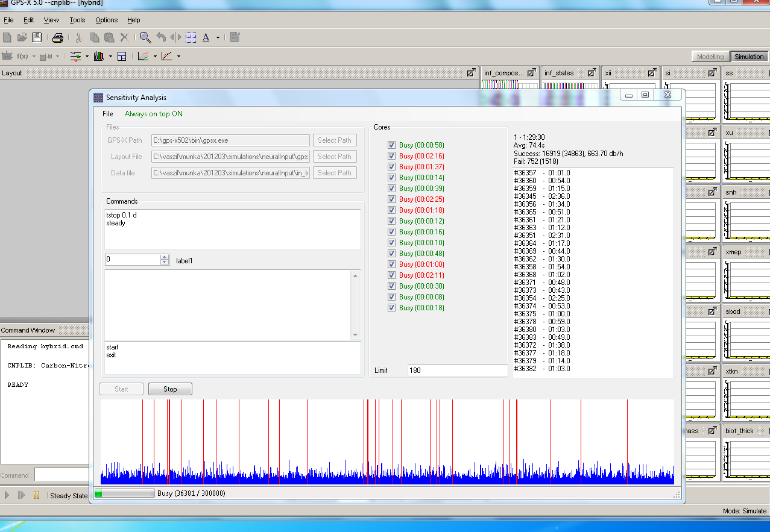Click the multi-line graph icon
The height and width of the screenshot is (532, 770).
click(144, 56)
